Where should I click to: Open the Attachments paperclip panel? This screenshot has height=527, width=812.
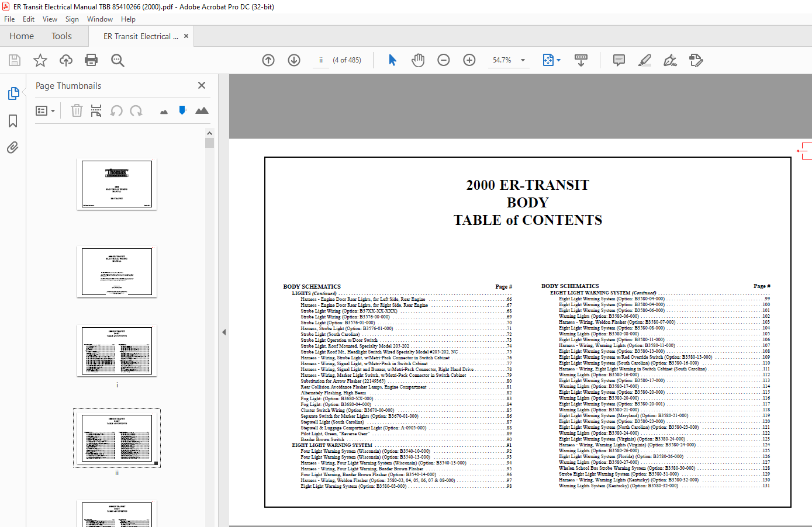click(x=13, y=147)
